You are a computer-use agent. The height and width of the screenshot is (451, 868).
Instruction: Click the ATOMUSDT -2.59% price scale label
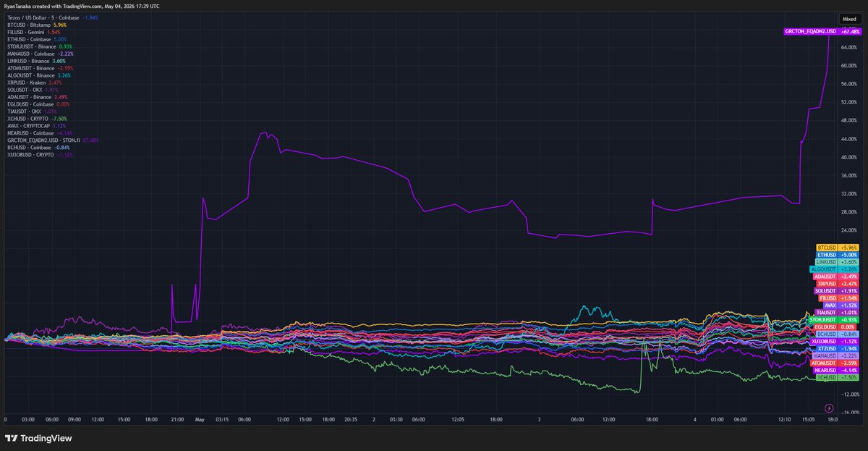835,363
